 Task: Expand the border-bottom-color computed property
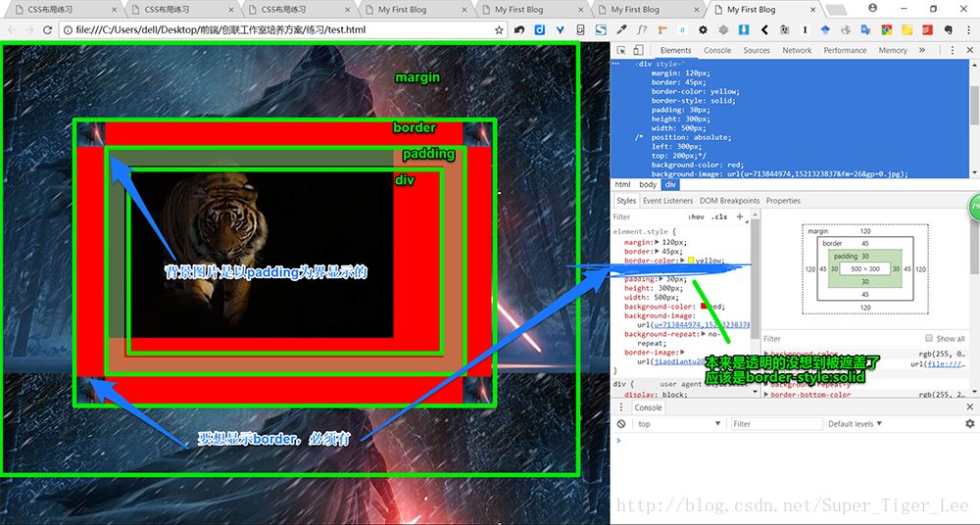767,395
